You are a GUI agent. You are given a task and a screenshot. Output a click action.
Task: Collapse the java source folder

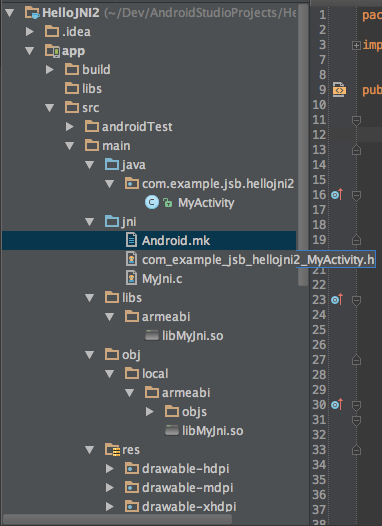pyautogui.click(x=90, y=165)
